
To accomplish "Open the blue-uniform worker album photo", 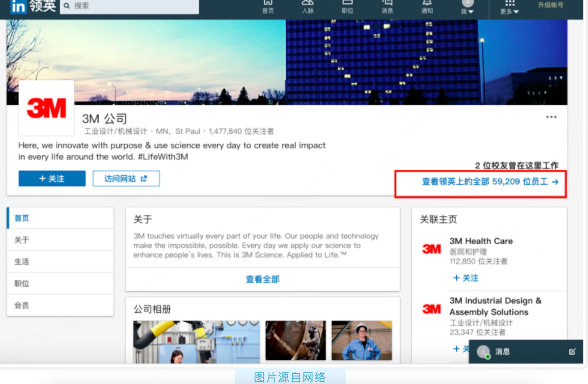I will (x=362, y=340).
